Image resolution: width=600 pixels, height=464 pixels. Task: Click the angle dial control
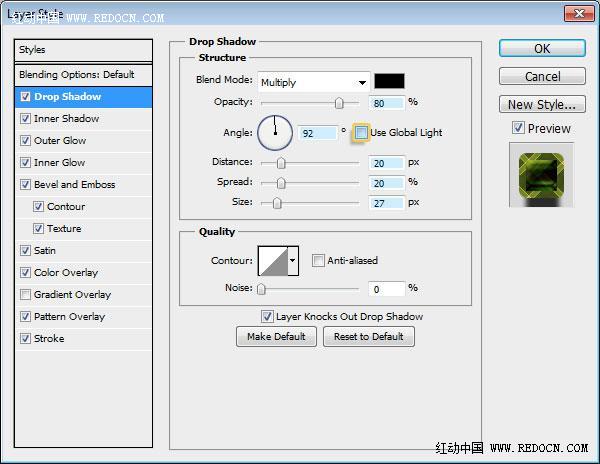click(x=275, y=133)
